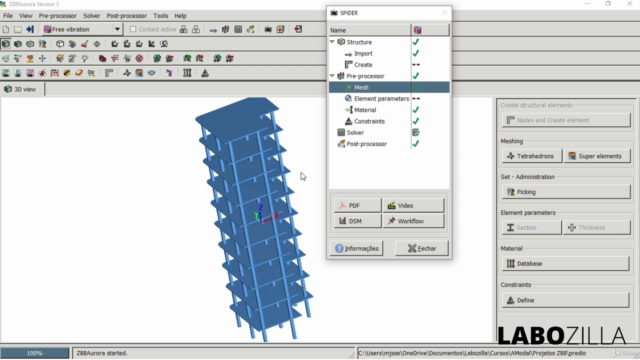The height and width of the screenshot is (360, 640).
Task: Open the View menu
Action: click(26, 16)
